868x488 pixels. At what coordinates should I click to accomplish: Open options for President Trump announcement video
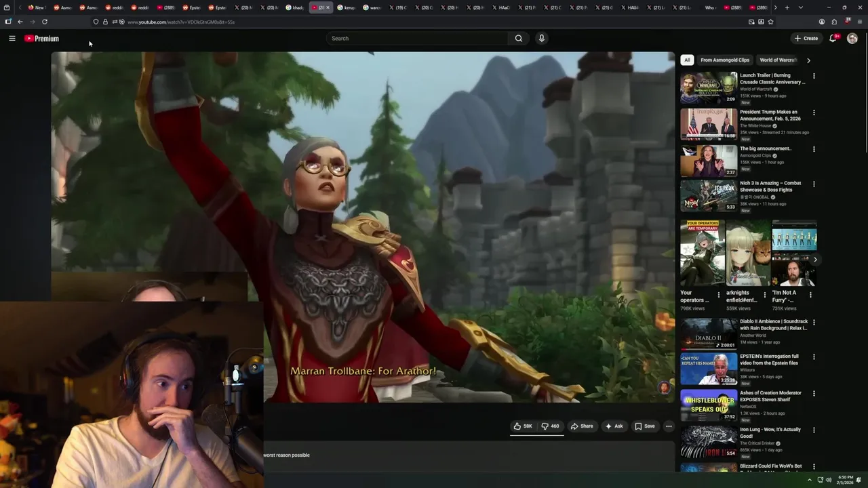[x=814, y=113]
